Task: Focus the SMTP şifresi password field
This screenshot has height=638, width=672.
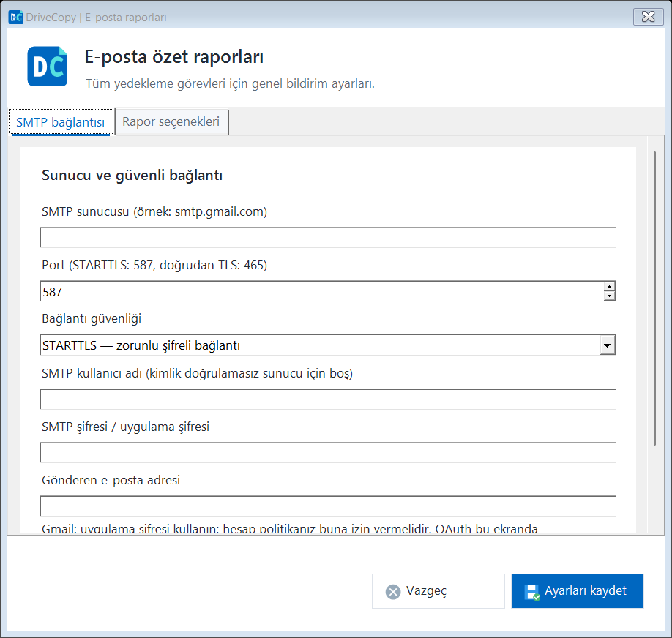Action: 328,453
